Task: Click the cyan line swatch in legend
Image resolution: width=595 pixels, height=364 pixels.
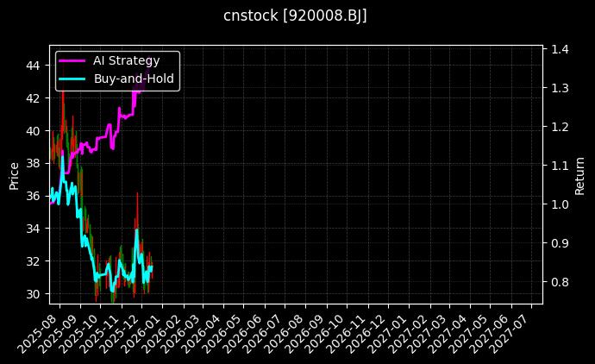Action: coord(72,78)
